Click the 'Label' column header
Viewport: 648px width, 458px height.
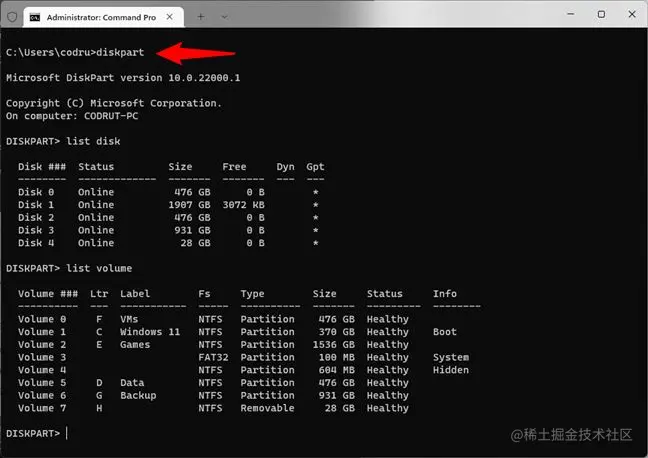135,294
